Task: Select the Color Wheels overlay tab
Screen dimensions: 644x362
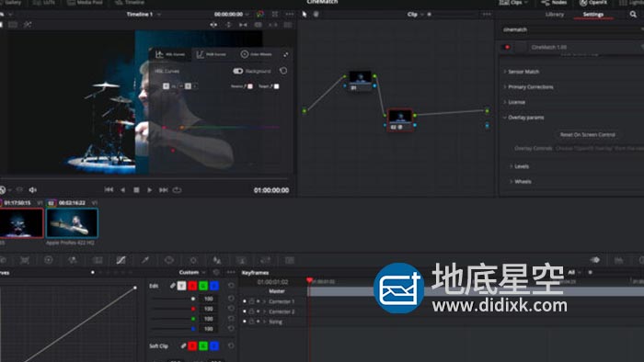Action: (x=257, y=54)
